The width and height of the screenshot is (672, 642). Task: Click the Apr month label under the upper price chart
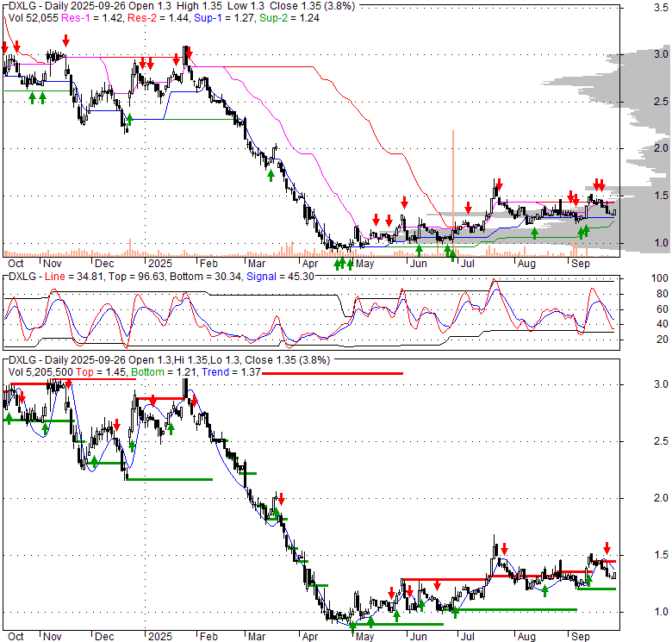[310, 264]
